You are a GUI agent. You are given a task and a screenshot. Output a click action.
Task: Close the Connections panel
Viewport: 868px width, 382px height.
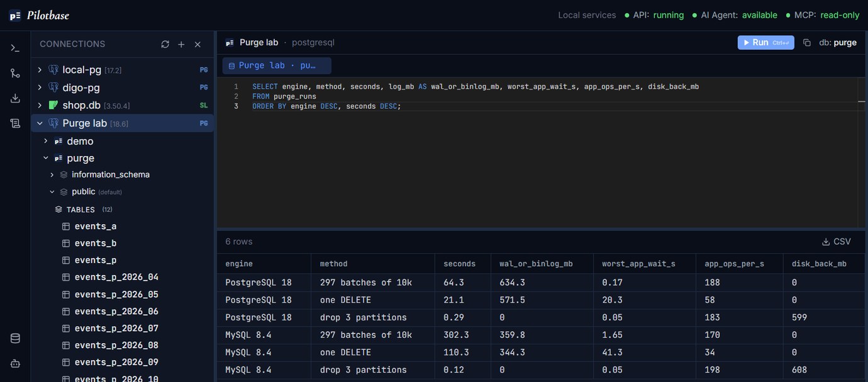click(x=198, y=44)
